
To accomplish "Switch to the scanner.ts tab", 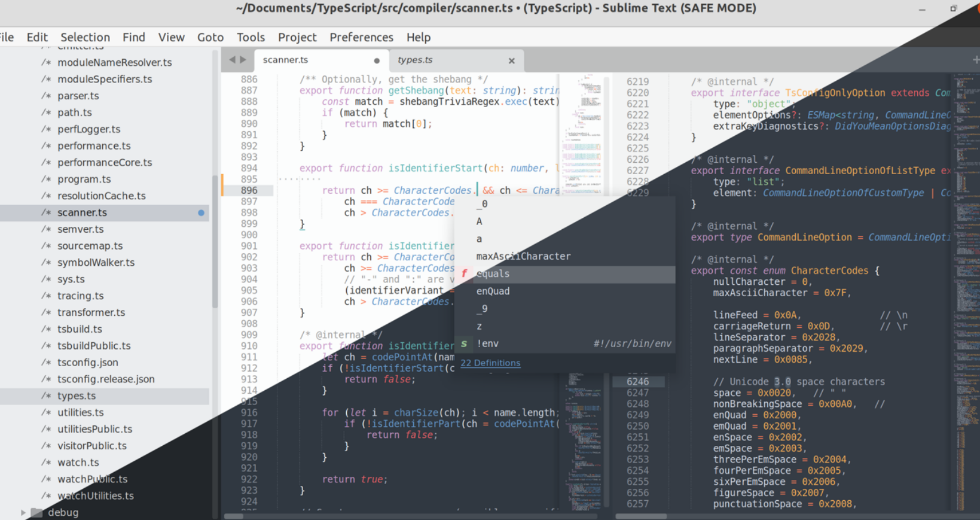I will 322,60.
